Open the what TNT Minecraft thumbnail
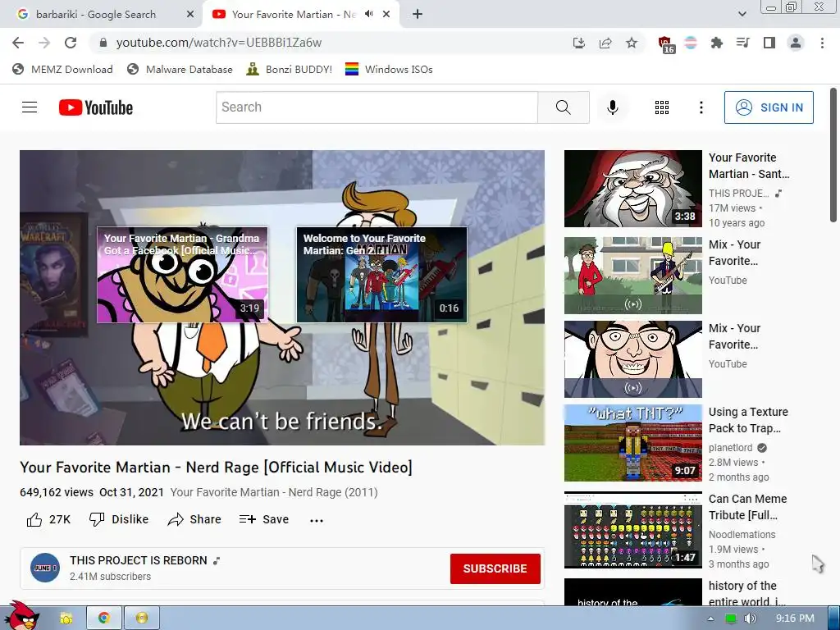Image resolution: width=840 pixels, height=630 pixels. click(632, 442)
